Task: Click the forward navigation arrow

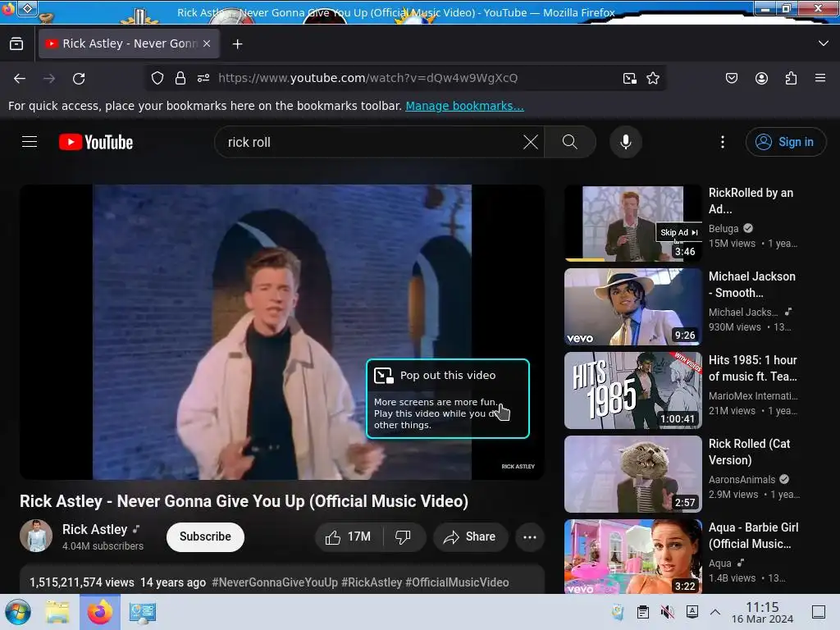Action: (x=49, y=78)
